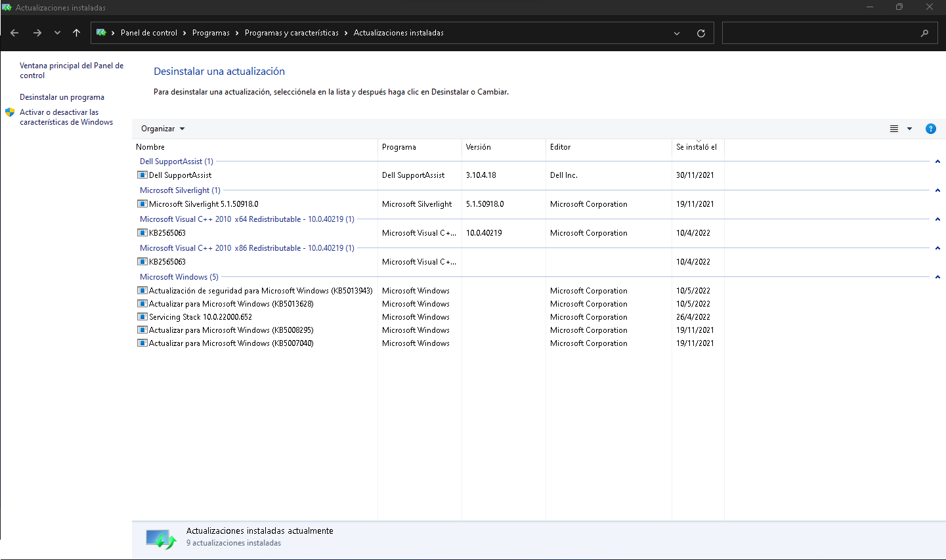Open Desinstalar un programa link
Screen dimensions: 946x560
click(62, 97)
